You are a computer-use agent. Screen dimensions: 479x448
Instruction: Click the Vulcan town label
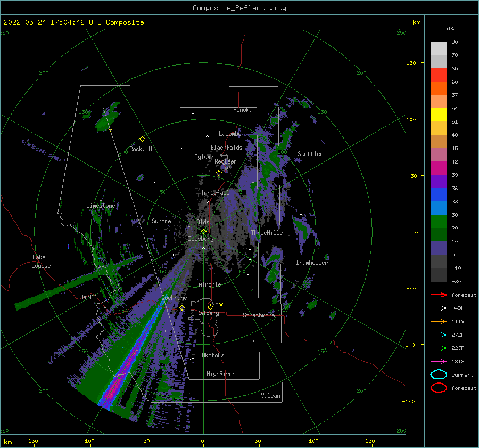pyautogui.click(x=270, y=396)
